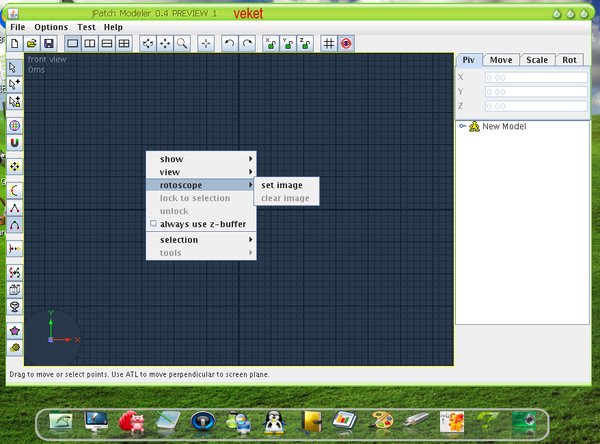Select the magnet tool in left toolbar
600x444 pixels.
14,144
